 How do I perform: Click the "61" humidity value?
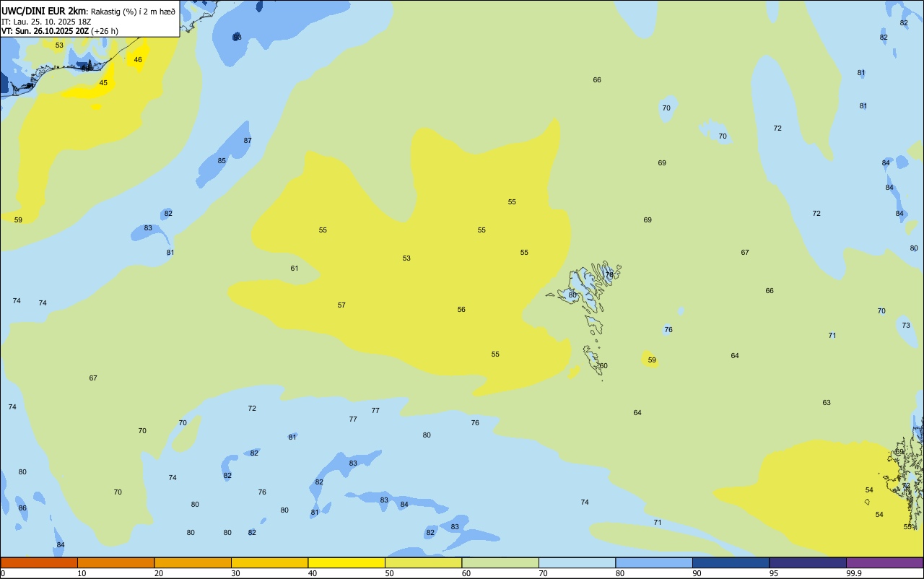tap(295, 269)
